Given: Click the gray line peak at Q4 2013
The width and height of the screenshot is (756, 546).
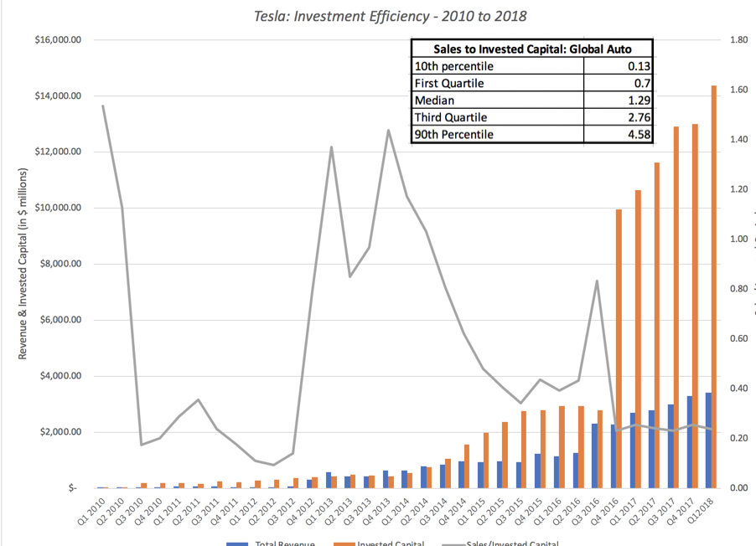Looking at the screenshot, I should click(388, 130).
